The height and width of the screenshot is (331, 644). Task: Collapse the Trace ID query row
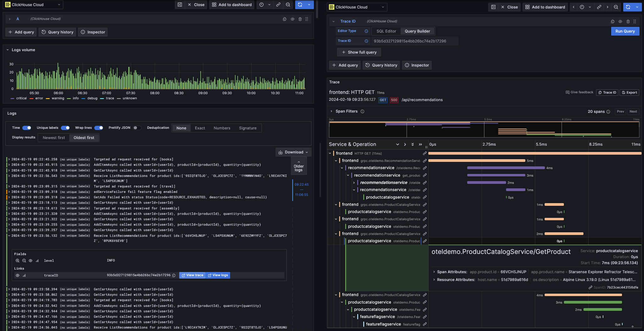click(x=333, y=21)
